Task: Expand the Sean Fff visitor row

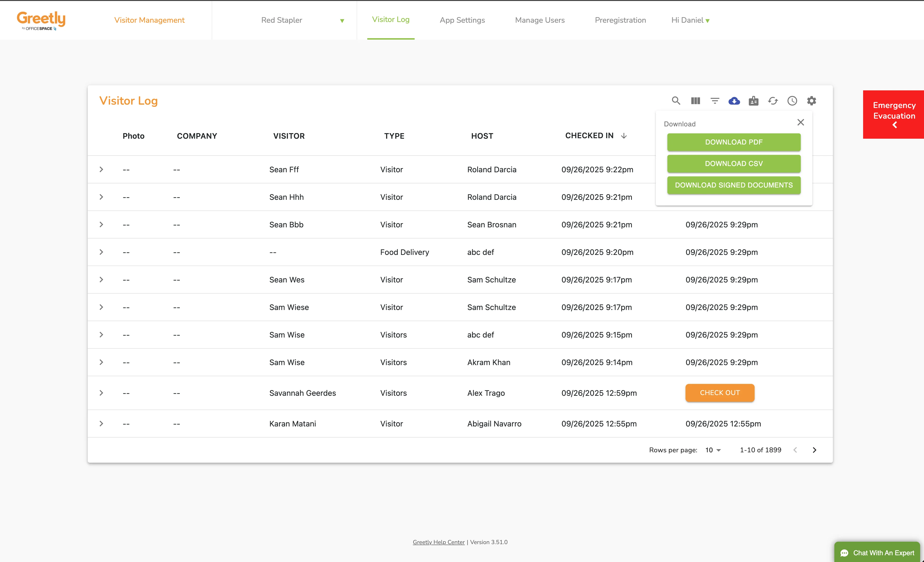Action: [101, 169]
